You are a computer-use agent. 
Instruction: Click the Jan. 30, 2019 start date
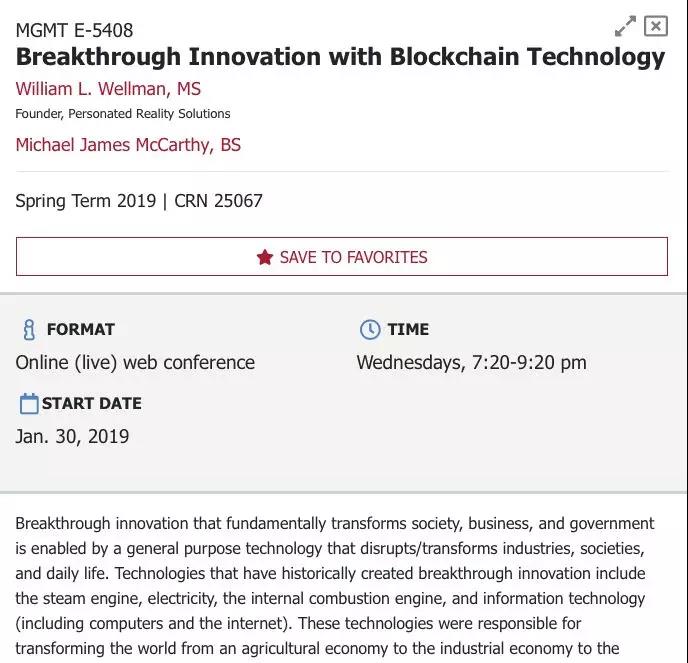pyautogui.click(x=72, y=436)
